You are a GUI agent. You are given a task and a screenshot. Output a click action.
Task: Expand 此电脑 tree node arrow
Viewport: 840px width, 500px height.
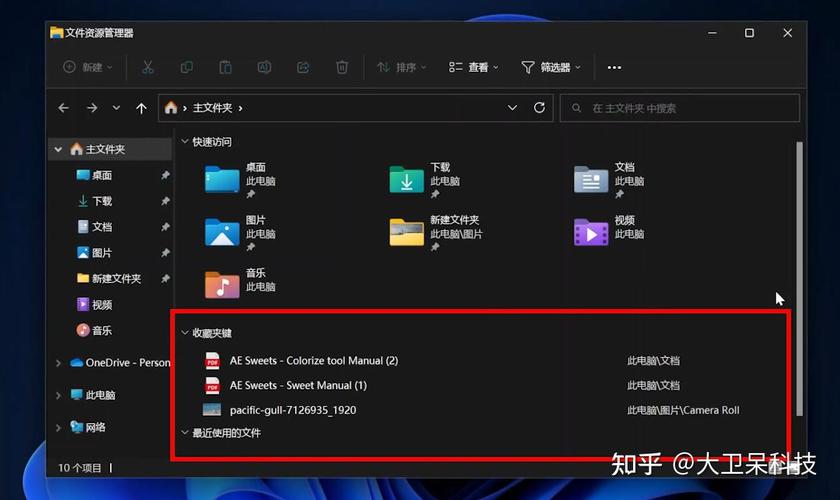pos(58,395)
